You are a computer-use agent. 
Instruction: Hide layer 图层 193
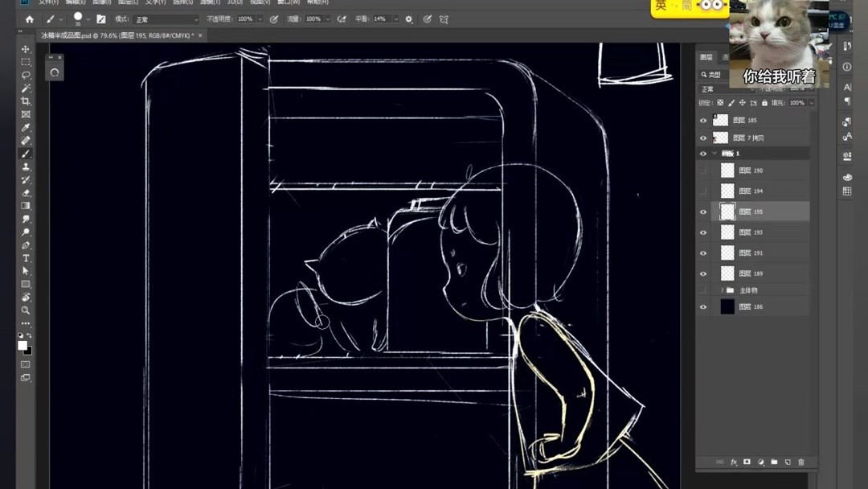[x=703, y=232]
